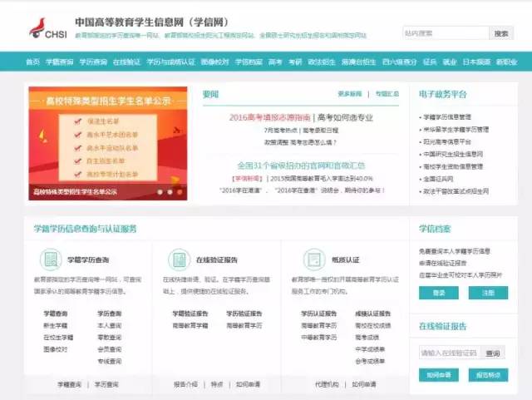Viewport: 532px width, 400px height.
Task: Open the 高考 nav item
Action: pos(275,62)
